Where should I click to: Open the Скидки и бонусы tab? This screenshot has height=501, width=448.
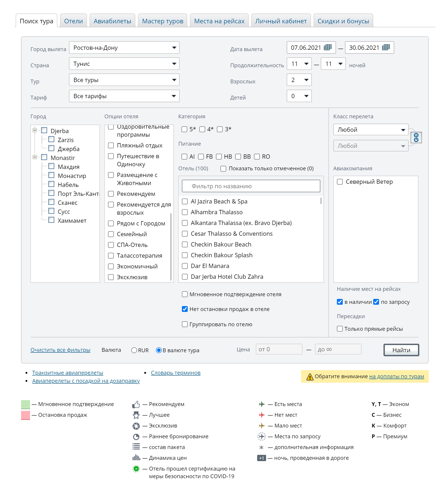(343, 21)
